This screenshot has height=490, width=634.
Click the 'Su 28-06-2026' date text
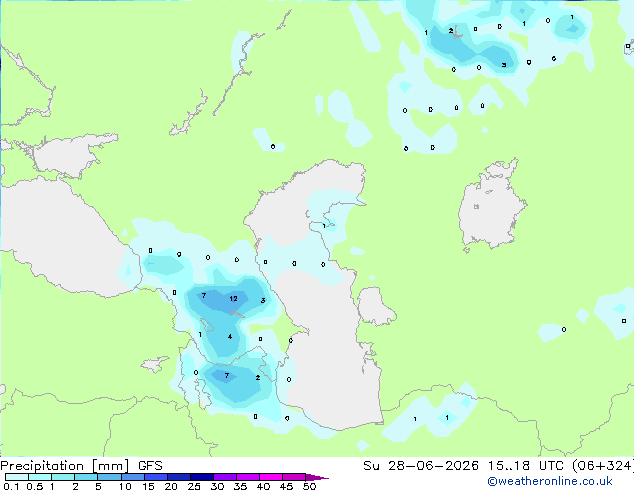421,466
